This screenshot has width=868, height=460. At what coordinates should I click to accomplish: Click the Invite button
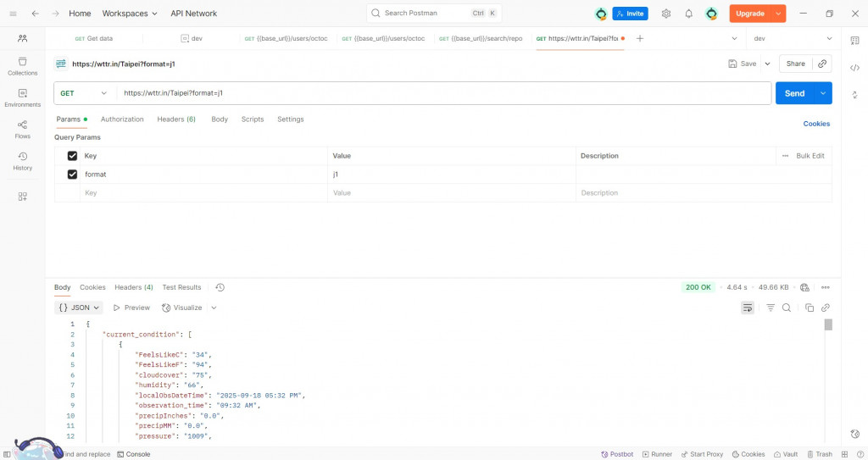[630, 14]
